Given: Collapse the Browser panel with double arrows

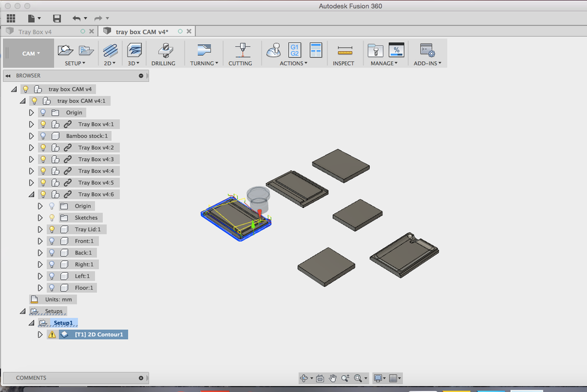Looking at the screenshot, I should tap(8, 76).
